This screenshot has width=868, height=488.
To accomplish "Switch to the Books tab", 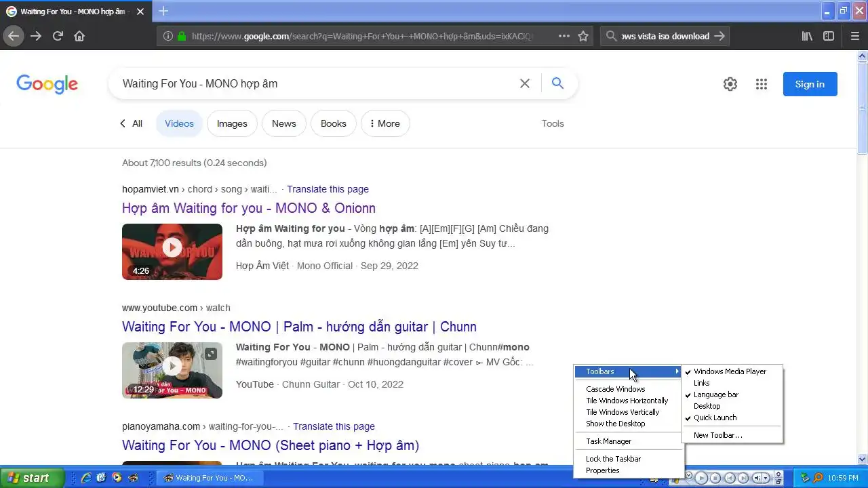I will pyautogui.click(x=333, y=123).
